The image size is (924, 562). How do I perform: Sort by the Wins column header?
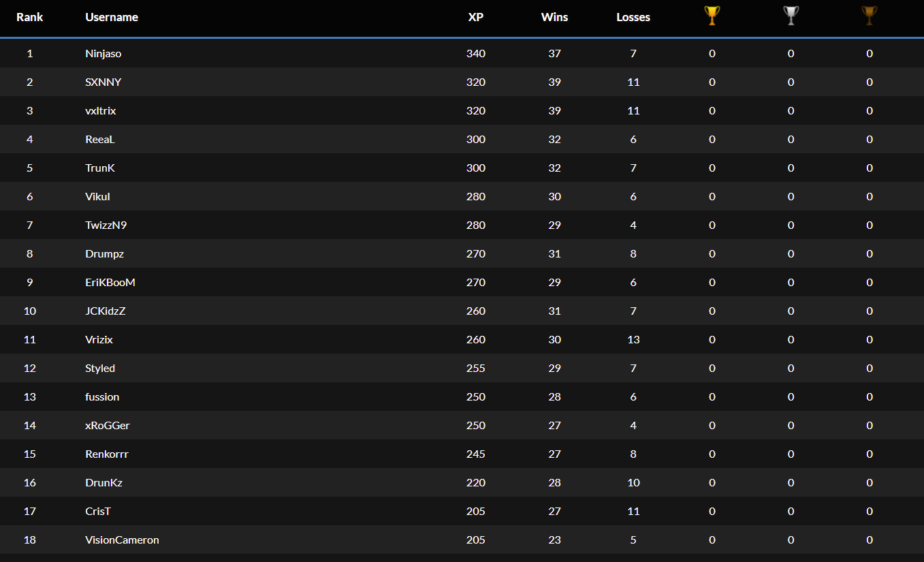point(554,17)
